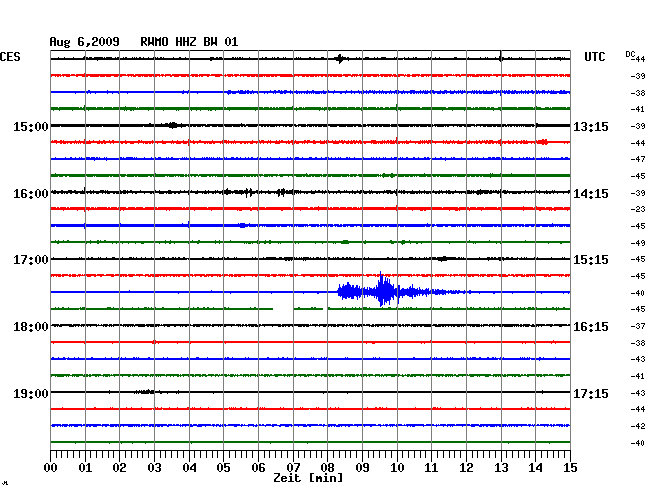Click the 17:00 black trace burst near minute 11
The height and width of the screenshot is (494, 650).
click(x=443, y=259)
